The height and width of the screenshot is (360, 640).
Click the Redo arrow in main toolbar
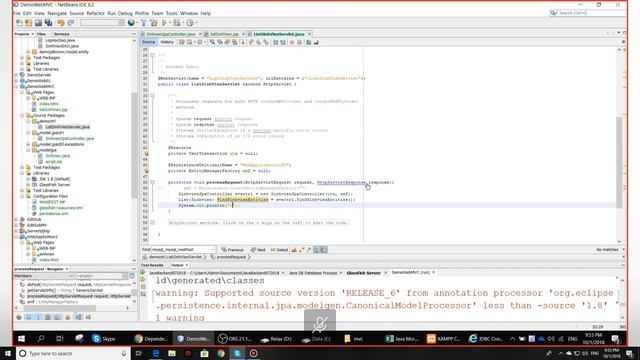tap(71, 23)
